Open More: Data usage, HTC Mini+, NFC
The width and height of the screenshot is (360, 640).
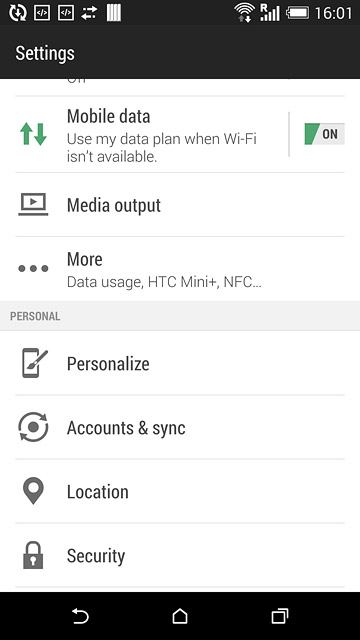click(x=180, y=269)
